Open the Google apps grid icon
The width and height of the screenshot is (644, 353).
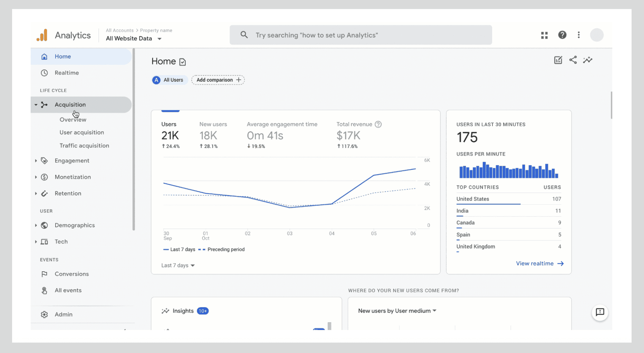pyautogui.click(x=544, y=35)
